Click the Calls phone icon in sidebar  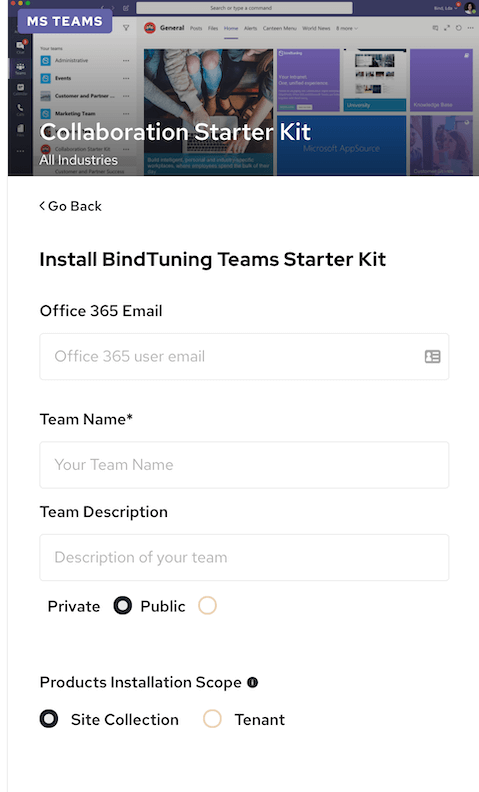[20, 109]
